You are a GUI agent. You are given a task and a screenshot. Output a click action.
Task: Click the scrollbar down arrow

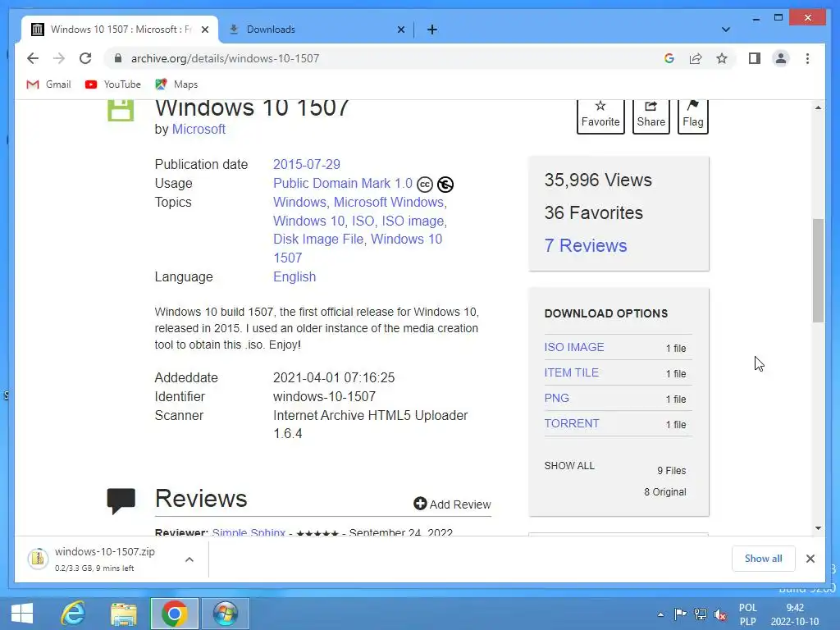(818, 528)
